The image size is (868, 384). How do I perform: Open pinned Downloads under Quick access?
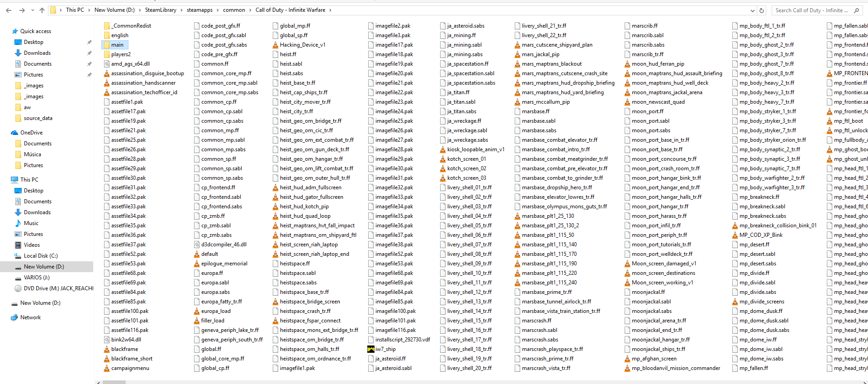pos(37,53)
